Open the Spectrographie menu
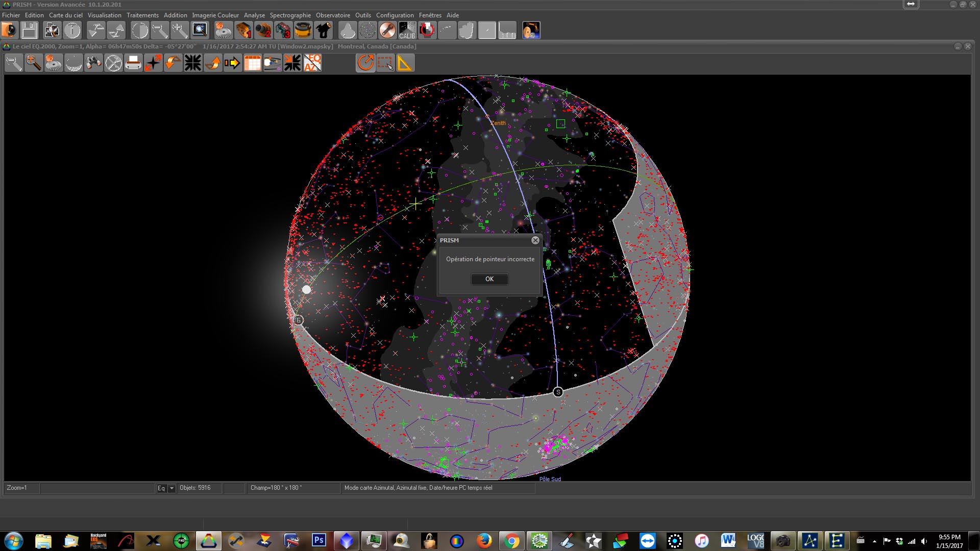Viewport: 980px width, 551px height. pyautogui.click(x=290, y=15)
